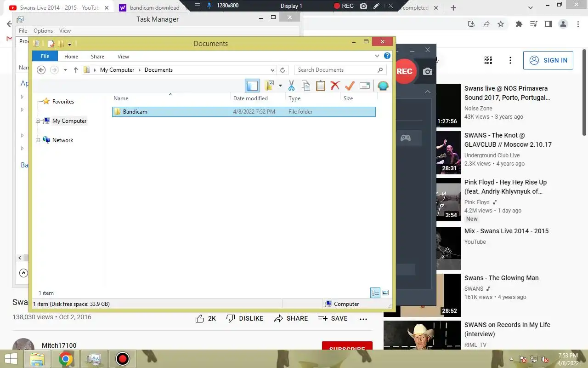The height and width of the screenshot is (368, 588).
Task: Open the File tab in Documents window
Action: [45, 56]
